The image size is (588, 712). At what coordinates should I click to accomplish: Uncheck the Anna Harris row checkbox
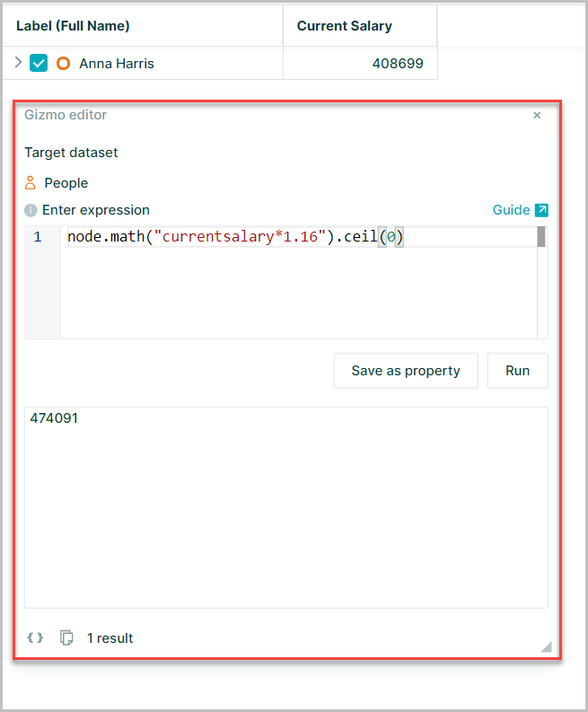pyautogui.click(x=39, y=63)
